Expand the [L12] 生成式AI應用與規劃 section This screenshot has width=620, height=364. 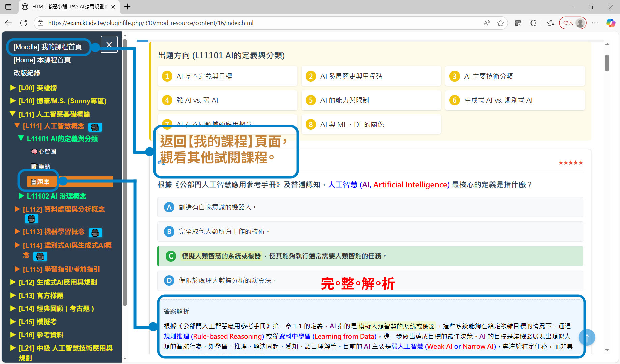pyautogui.click(x=57, y=282)
